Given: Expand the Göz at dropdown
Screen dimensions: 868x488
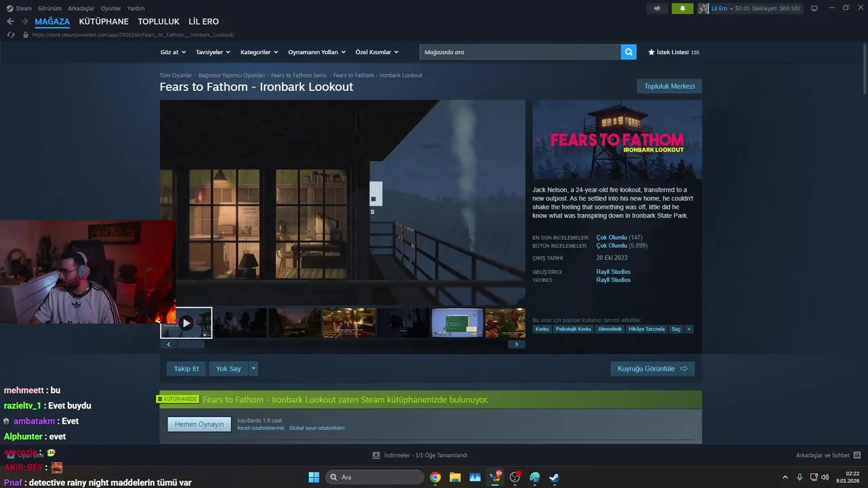Looking at the screenshot, I should [172, 52].
